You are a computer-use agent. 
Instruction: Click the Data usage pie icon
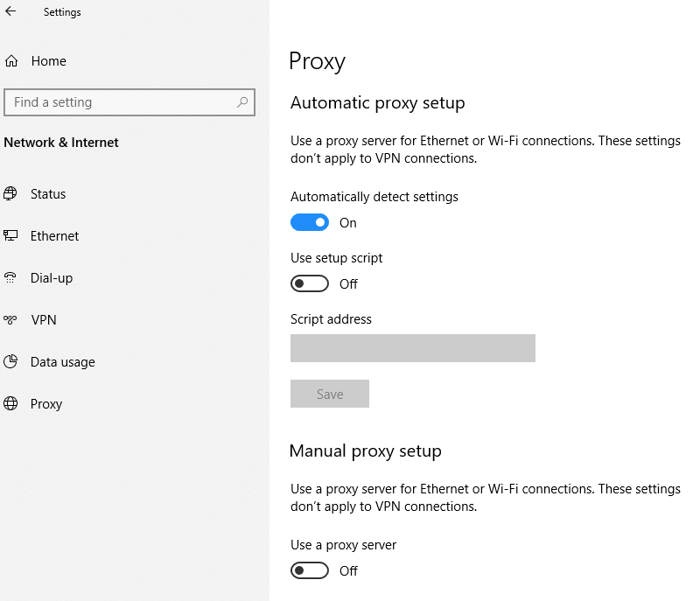[10, 361]
